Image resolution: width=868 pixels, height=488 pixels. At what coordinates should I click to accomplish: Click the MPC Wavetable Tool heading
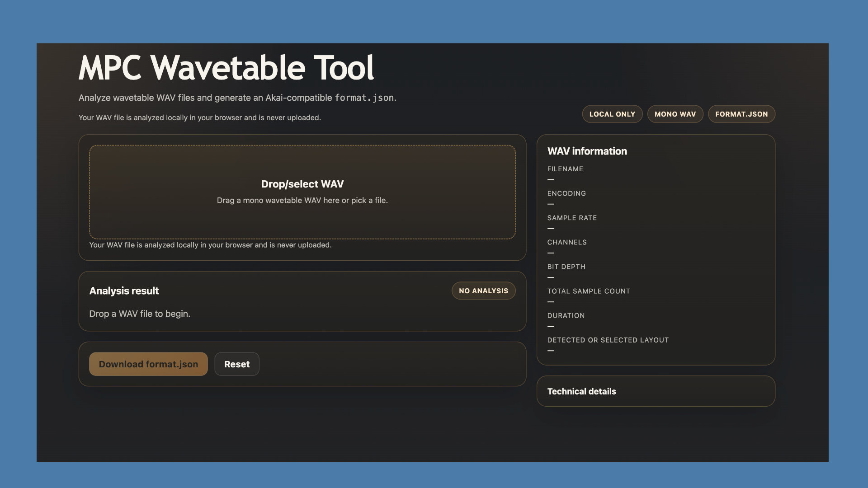pos(226,68)
